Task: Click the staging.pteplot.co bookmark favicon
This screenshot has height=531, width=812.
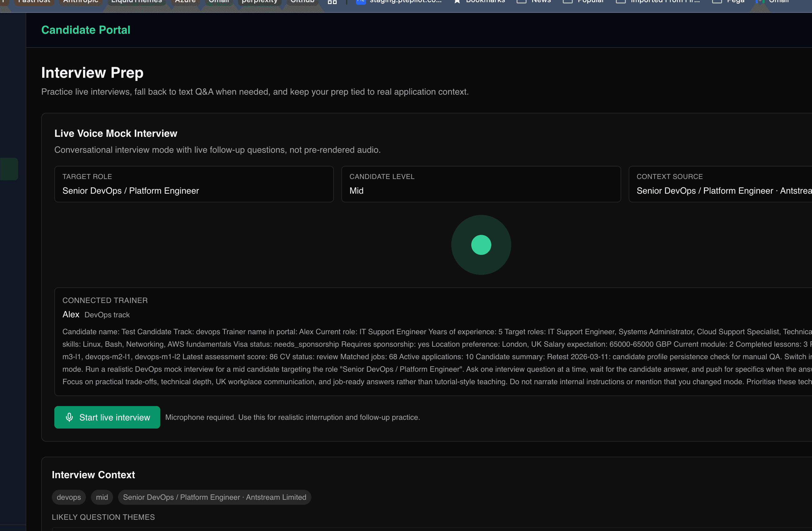Action: 361,2
